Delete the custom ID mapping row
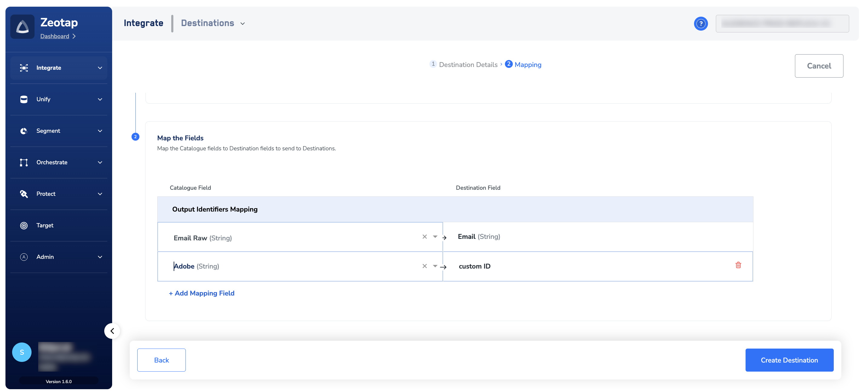 click(738, 265)
